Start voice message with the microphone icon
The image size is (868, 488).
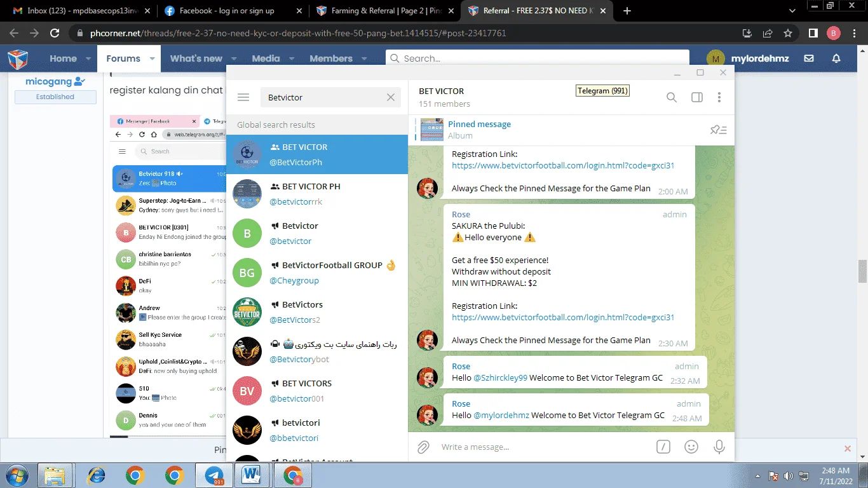pos(719,447)
